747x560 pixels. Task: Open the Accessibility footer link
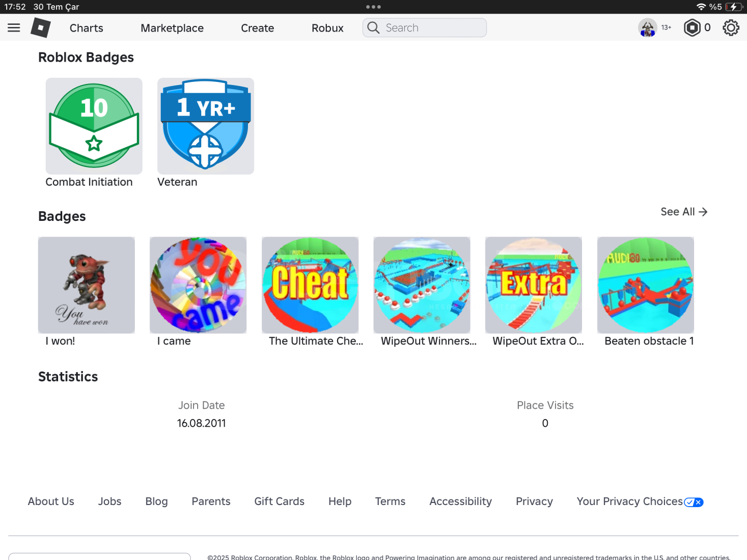click(461, 501)
